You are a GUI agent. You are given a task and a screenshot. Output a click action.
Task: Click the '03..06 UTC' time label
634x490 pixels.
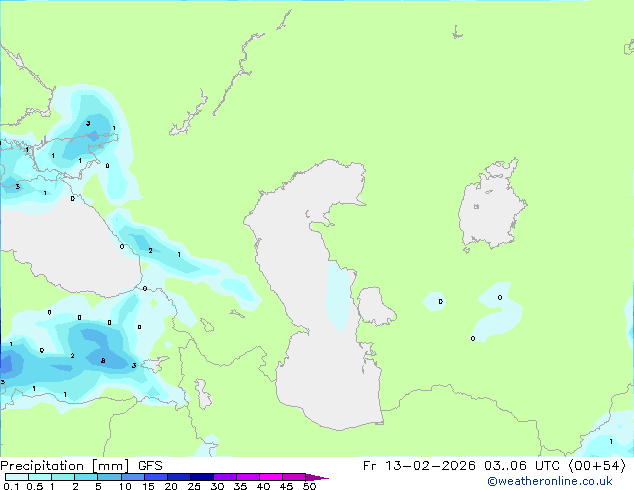coord(522,466)
